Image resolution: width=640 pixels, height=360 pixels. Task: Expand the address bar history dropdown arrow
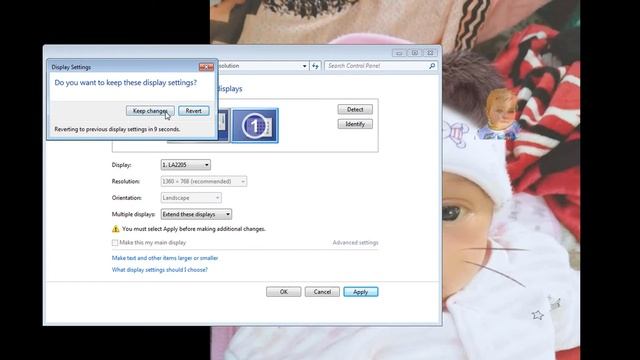(304, 66)
